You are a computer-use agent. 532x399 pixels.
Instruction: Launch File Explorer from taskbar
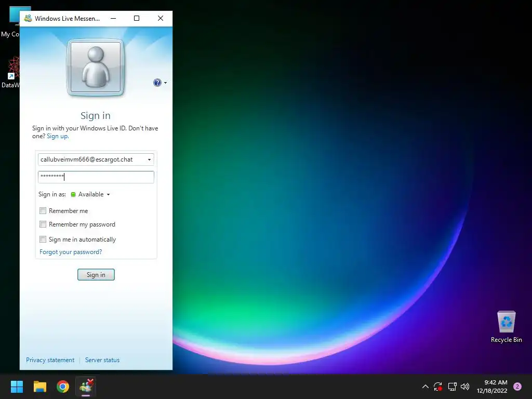coord(40,387)
